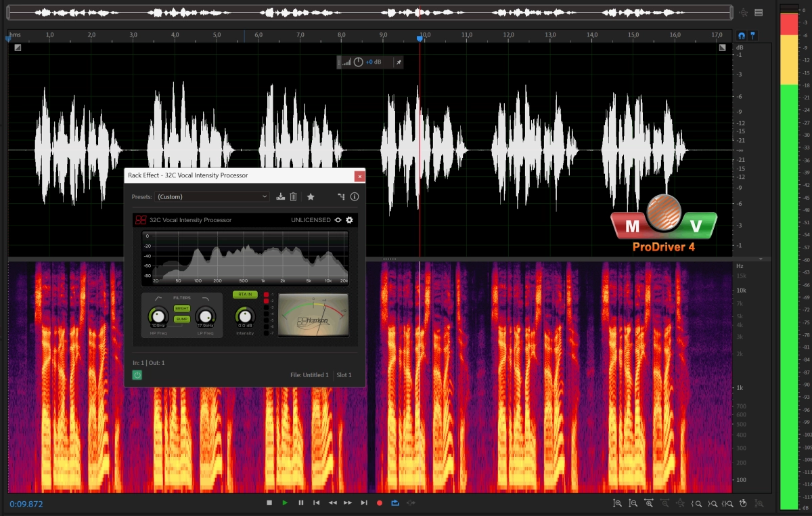Viewport: 812px width, 516px height.
Task: Click zoom out full icon
Action: pos(681,503)
